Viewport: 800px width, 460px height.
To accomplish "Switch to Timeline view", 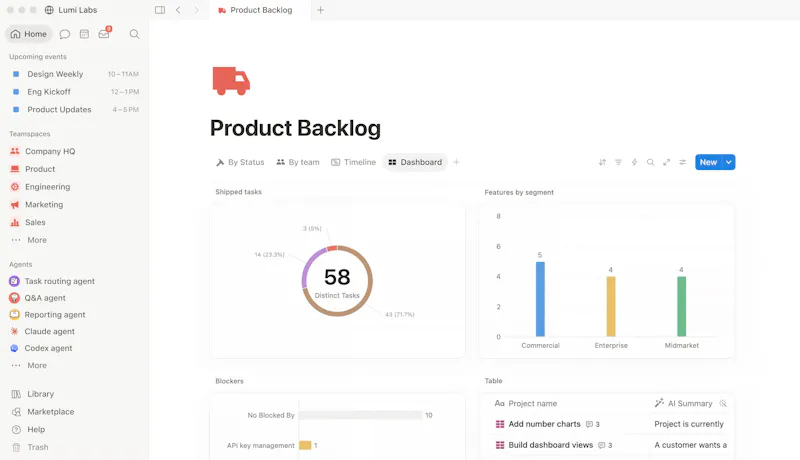I will 354,162.
